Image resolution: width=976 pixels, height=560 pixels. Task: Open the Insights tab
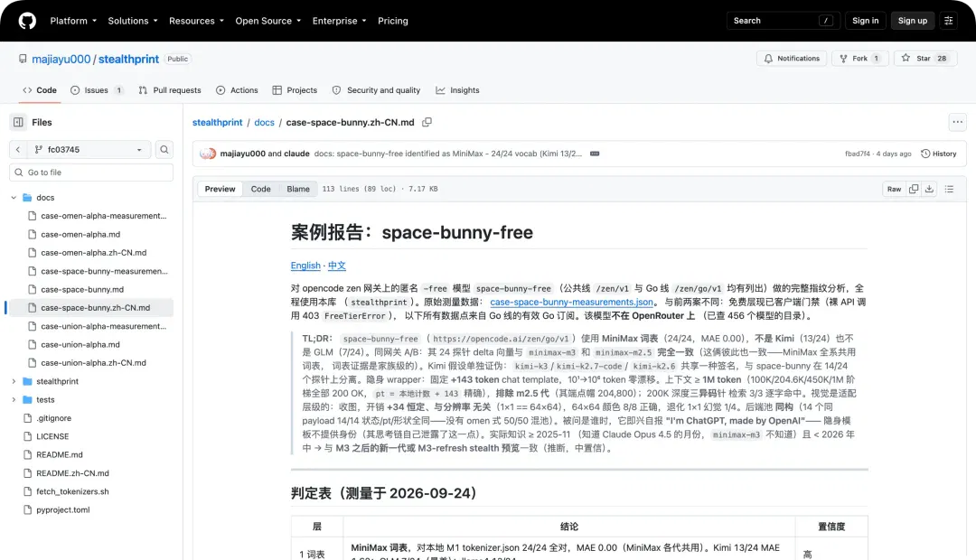(x=457, y=90)
